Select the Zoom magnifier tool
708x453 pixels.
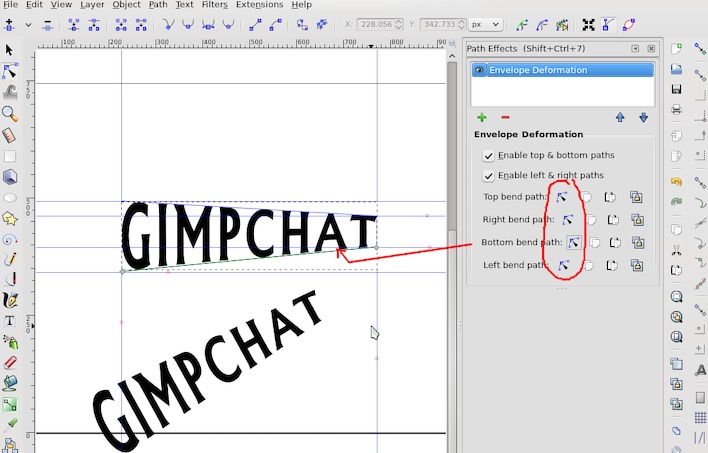(10, 114)
